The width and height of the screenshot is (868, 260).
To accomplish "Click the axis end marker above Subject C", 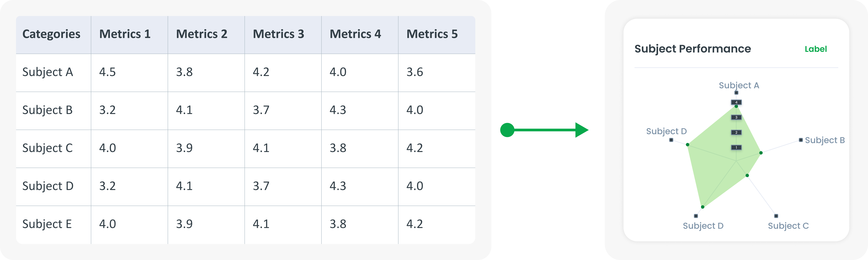I will [x=776, y=216].
